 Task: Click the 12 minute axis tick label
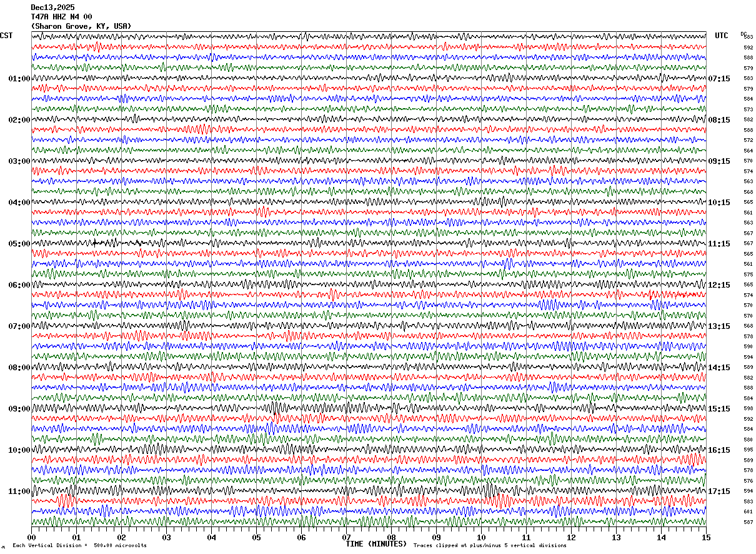click(x=571, y=538)
